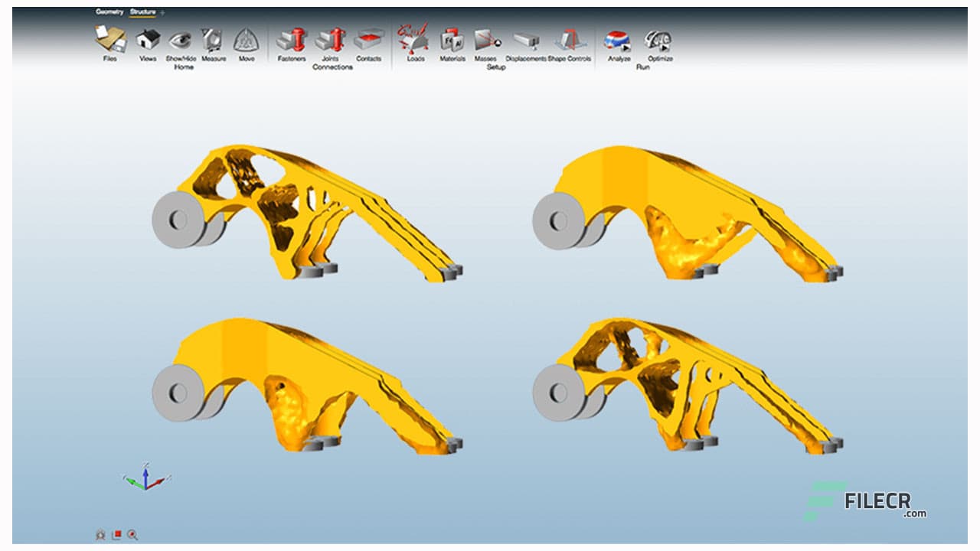
Task: Open the Materials tool
Action: [452, 39]
